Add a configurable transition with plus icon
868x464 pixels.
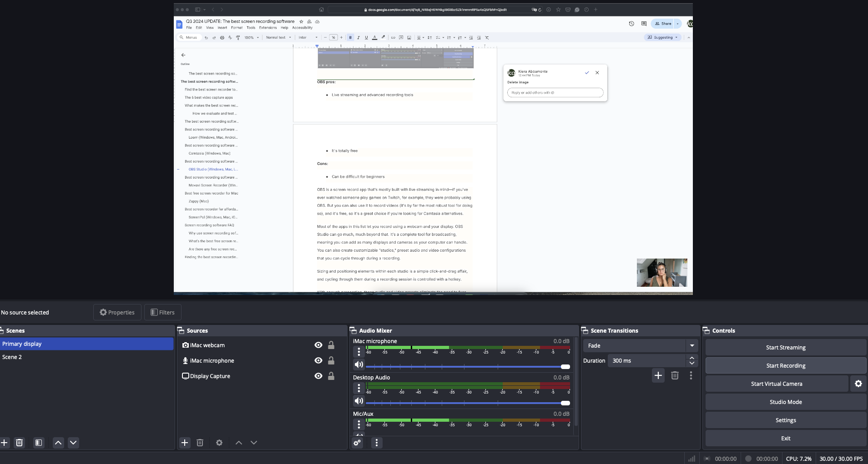(658, 375)
